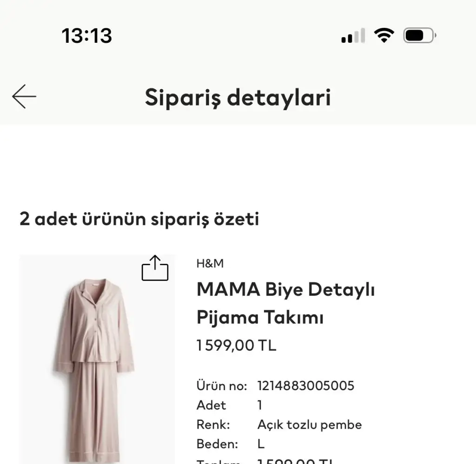This screenshot has width=476, height=464.
Task: Tap the '2 adet ürünün sipariş özeti' heading
Action: point(139,218)
